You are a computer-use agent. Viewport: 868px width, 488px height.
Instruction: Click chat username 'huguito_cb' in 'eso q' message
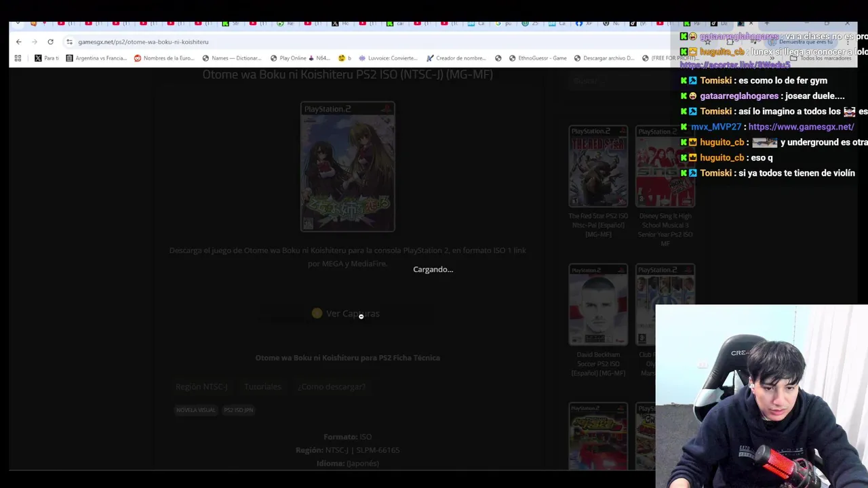(722, 158)
